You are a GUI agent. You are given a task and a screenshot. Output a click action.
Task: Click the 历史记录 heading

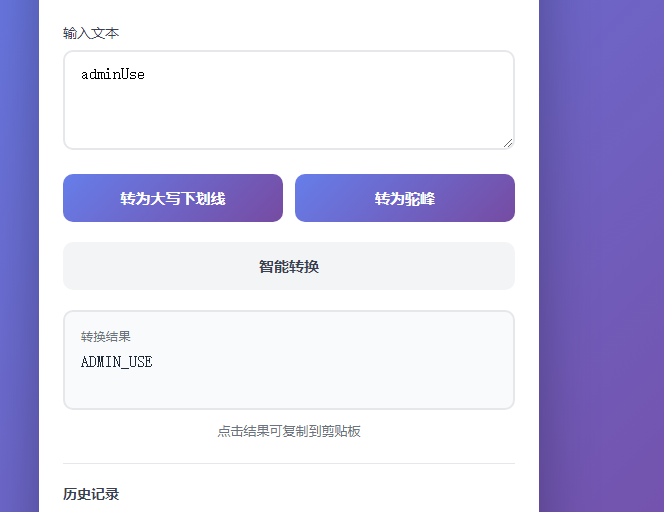[x=91, y=494]
